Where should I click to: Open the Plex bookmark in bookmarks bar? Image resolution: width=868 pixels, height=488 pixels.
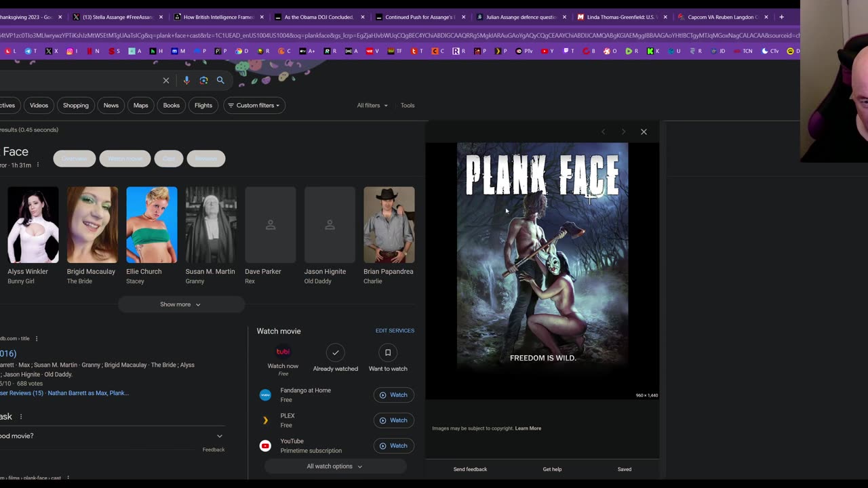pyautogui.click(x=500, y=51)
